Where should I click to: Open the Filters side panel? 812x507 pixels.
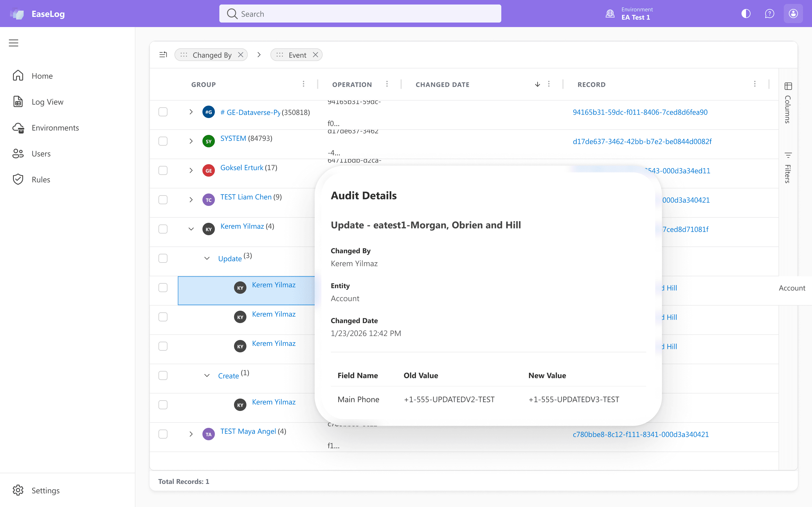[x=788, y=168]
